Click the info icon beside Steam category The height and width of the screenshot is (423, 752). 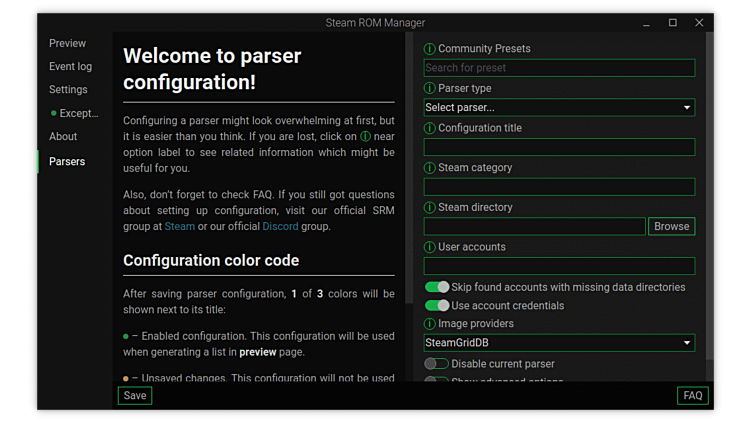click(429, 168)
